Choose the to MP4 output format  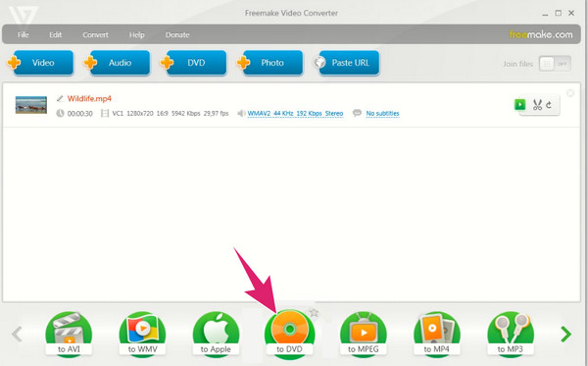pyautogui.click(x=436, y=334)
